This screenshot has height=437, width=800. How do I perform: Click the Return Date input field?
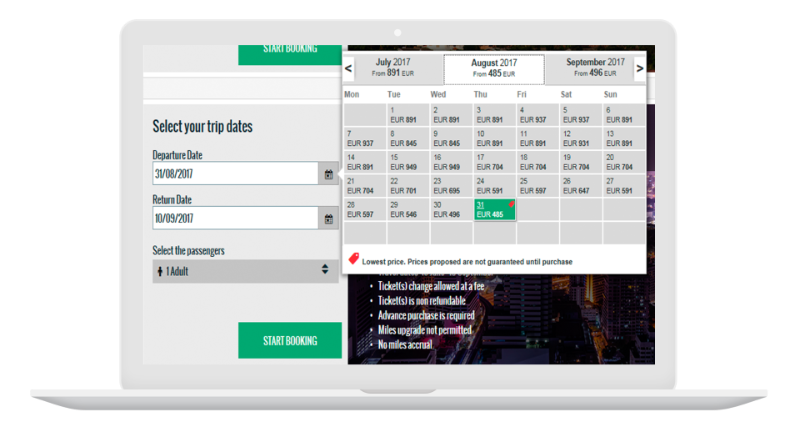click(234, 218)
